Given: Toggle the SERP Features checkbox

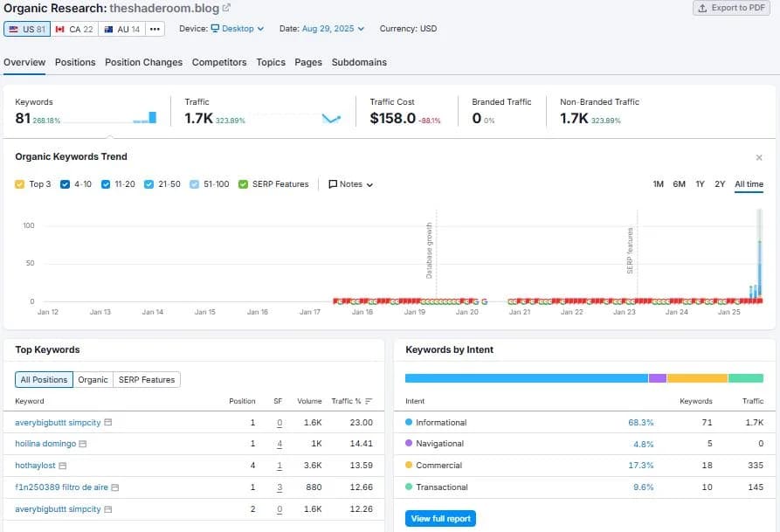Looking at the screenshot, I should 243,184.
